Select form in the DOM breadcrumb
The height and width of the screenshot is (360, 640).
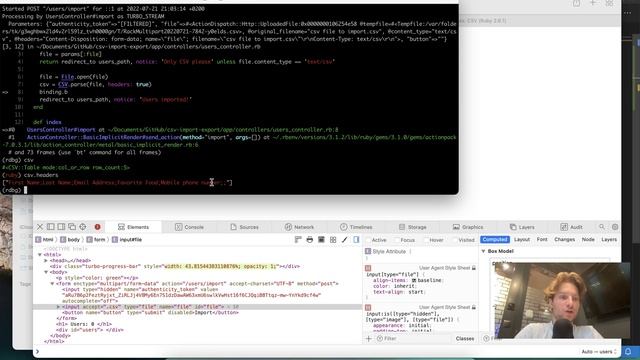tap(96, 240)
